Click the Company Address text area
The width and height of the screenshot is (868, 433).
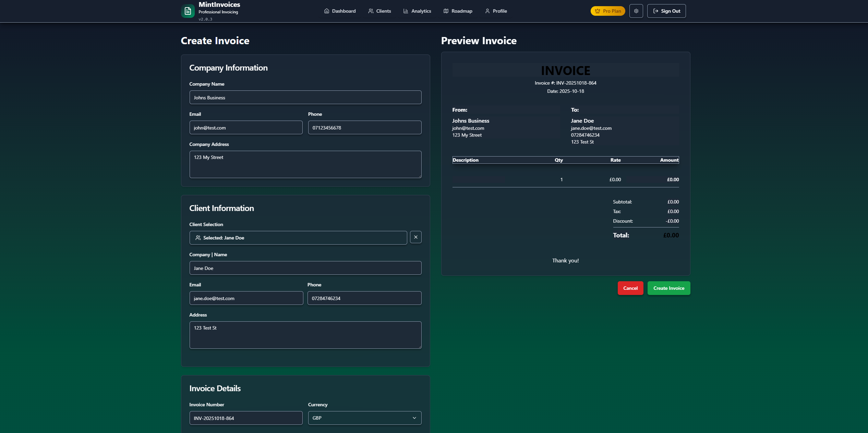305,164
